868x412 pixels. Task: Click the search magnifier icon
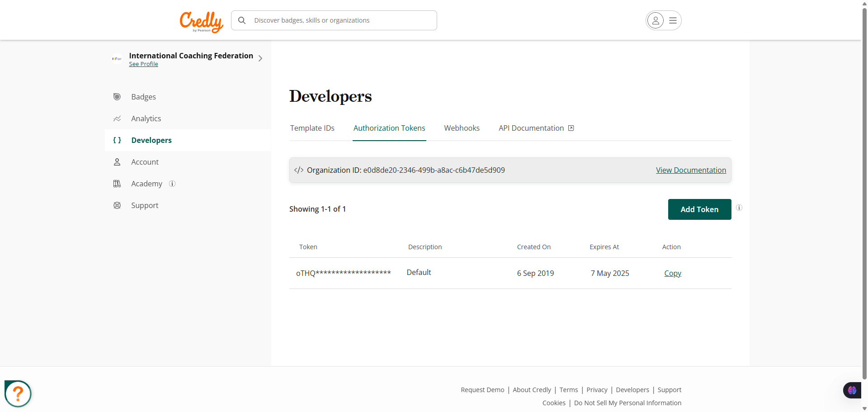coord(242,20)
